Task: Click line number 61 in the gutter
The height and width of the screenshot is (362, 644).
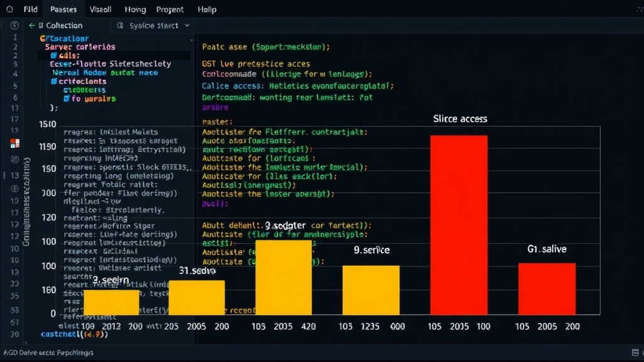Action: (x=15, y=322)
